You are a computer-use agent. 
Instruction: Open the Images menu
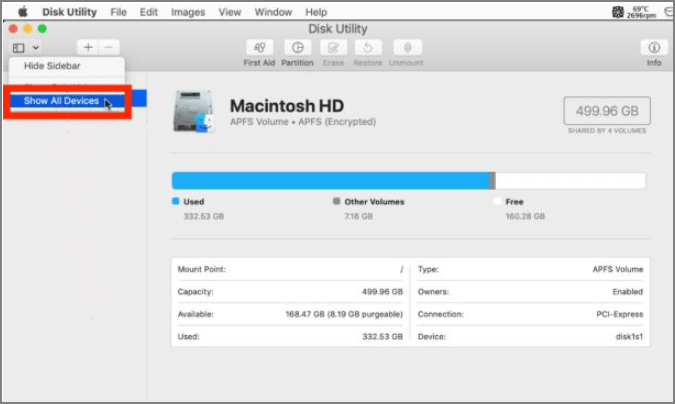pyautogui.click(x=187, y=12)
